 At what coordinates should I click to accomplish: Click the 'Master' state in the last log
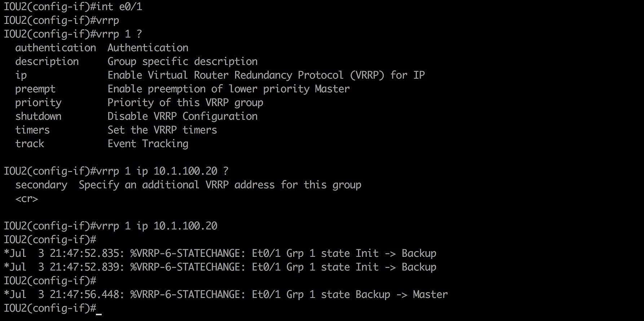coord(430,294)
